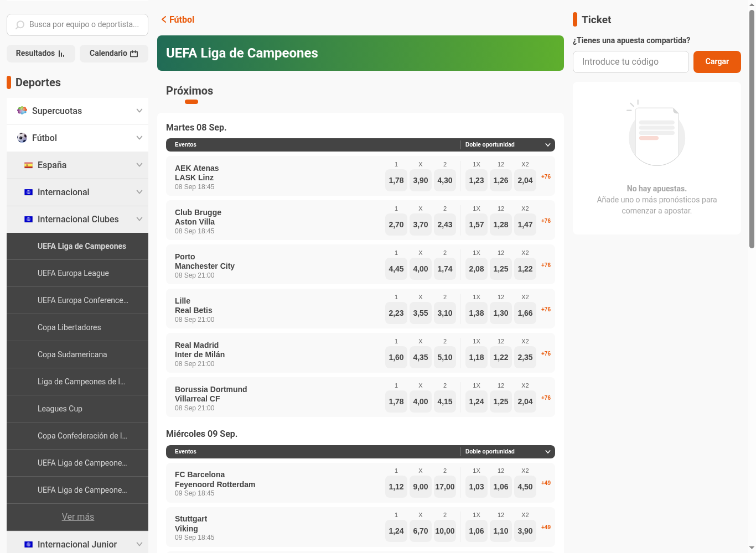Viewport: 756px width, 553px height.
Task: Click the Supercuotas colorful icon
Action: tap(22, 111)
